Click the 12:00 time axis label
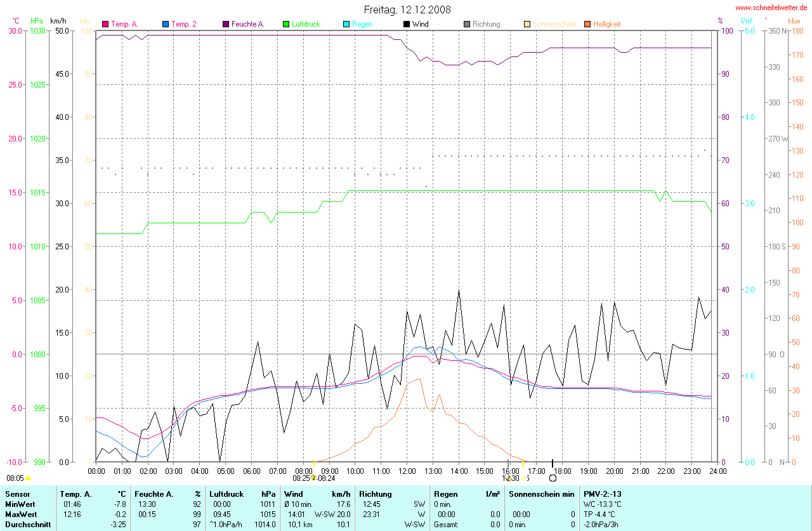 pos(407,471)
